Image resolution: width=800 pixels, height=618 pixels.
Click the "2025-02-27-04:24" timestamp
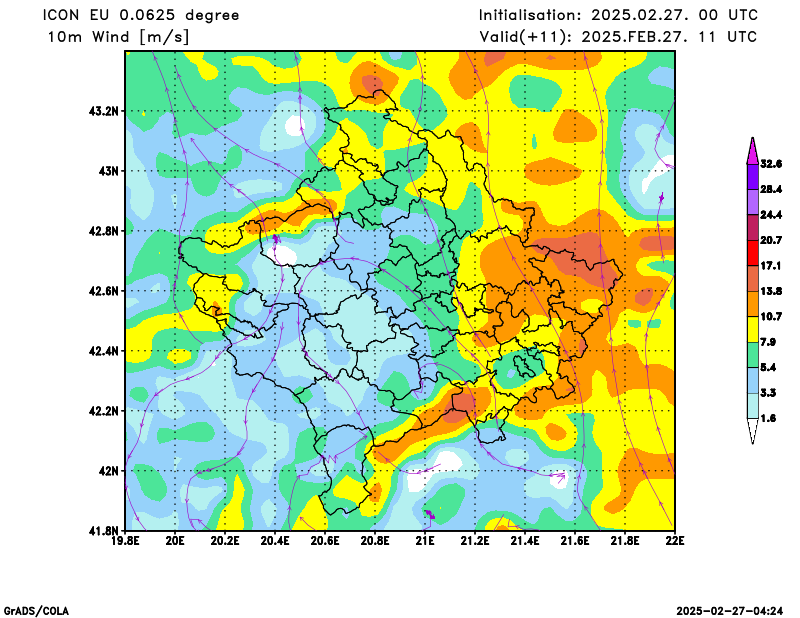tap(730, 611)
